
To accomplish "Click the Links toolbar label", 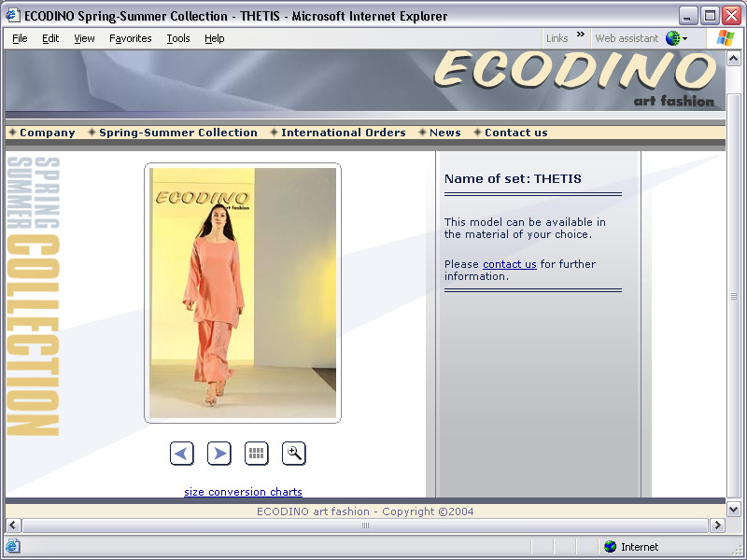I will pos(557,38).
